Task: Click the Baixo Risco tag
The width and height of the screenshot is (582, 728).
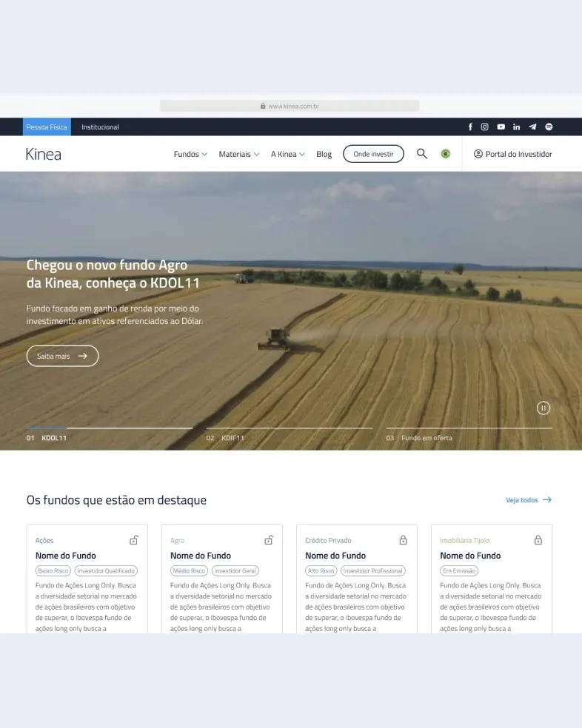Action: [53, 570]
